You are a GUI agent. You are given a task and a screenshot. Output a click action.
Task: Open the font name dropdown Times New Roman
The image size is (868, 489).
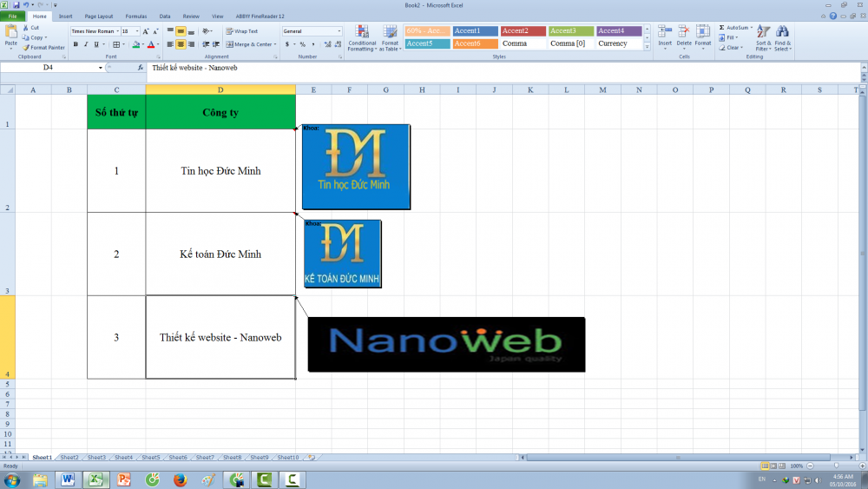point(117,31)
